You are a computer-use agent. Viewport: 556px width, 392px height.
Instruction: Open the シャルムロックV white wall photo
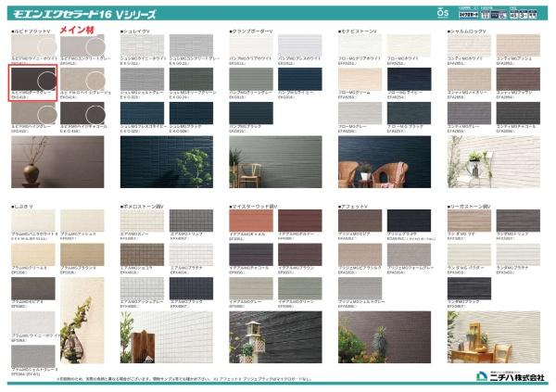494,162
